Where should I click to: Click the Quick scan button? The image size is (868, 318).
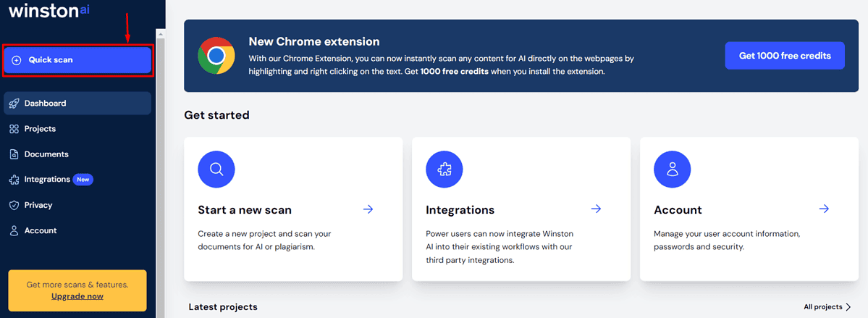point(77,60)
